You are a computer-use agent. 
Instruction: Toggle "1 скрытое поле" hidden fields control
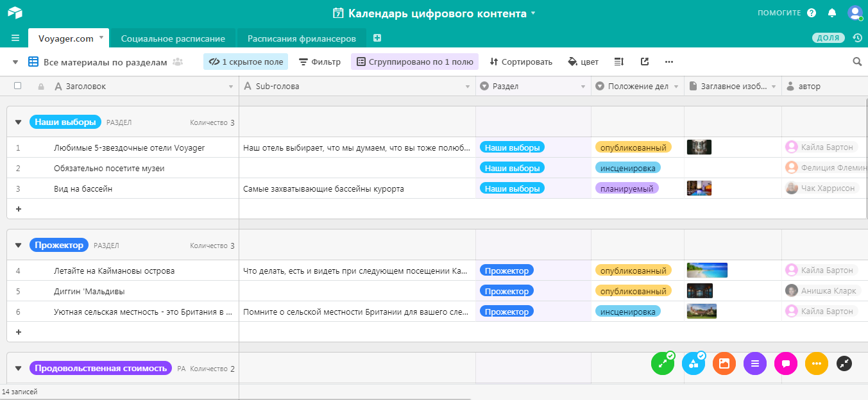pyautogui.click(x=244, y=62)
